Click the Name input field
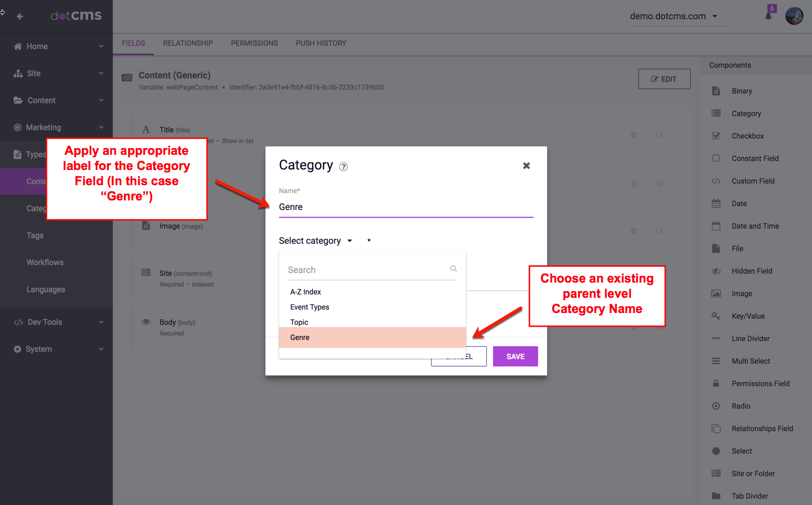812x505 pixels. 406,207
